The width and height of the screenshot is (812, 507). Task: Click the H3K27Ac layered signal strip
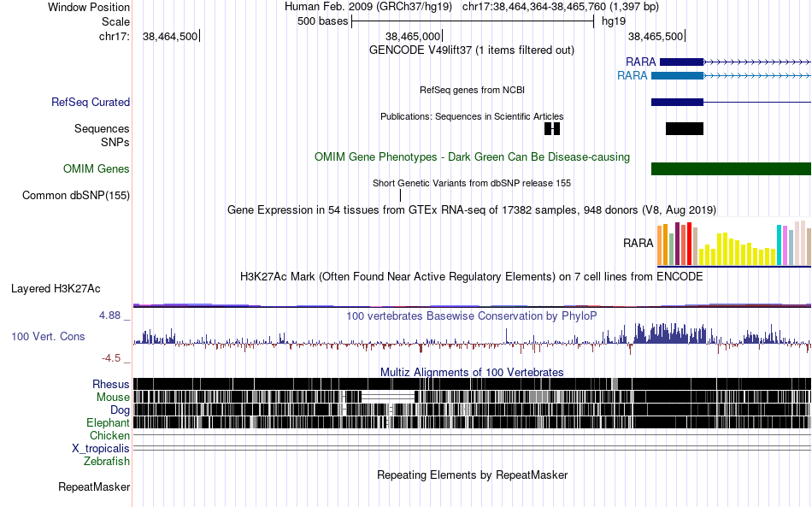(x=473, y=305)
